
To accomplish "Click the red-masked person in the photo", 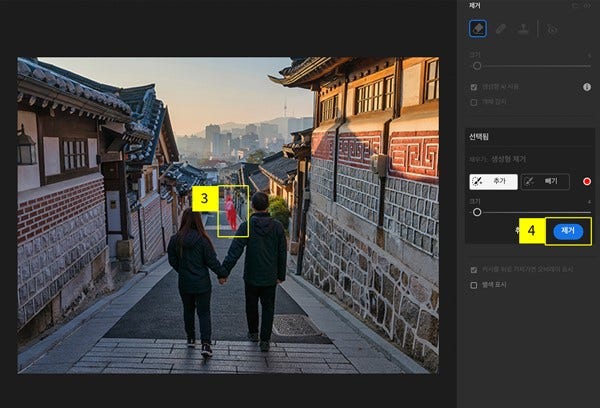I will point(231,214).
